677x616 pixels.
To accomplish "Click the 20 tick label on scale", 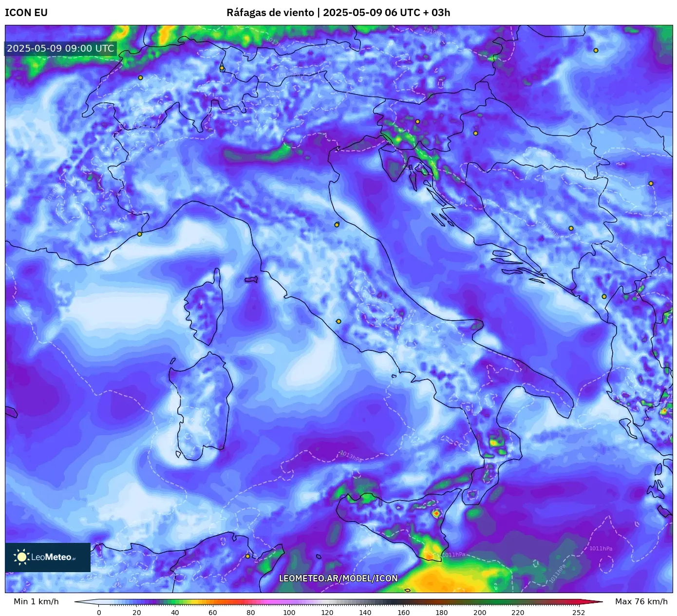I will click(137, 613).
